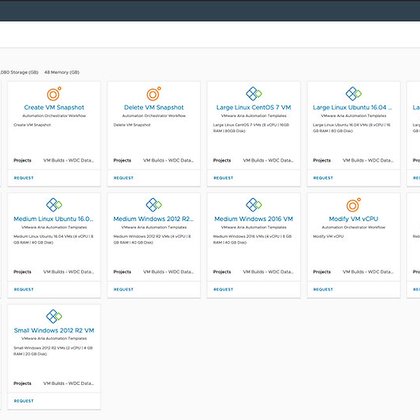Open the Medium Windows 2012 R2 title
The height and width of the screenshot is (420, 420).
(153, 219)
